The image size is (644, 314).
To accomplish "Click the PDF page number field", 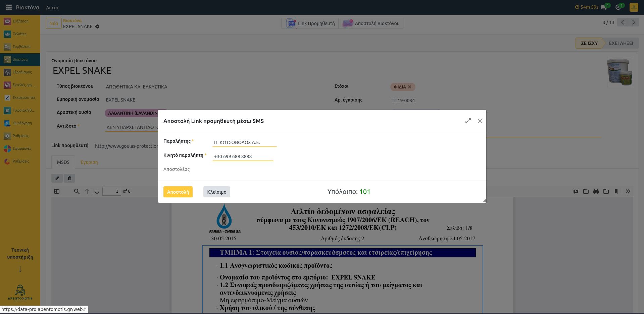I will 112,191.
